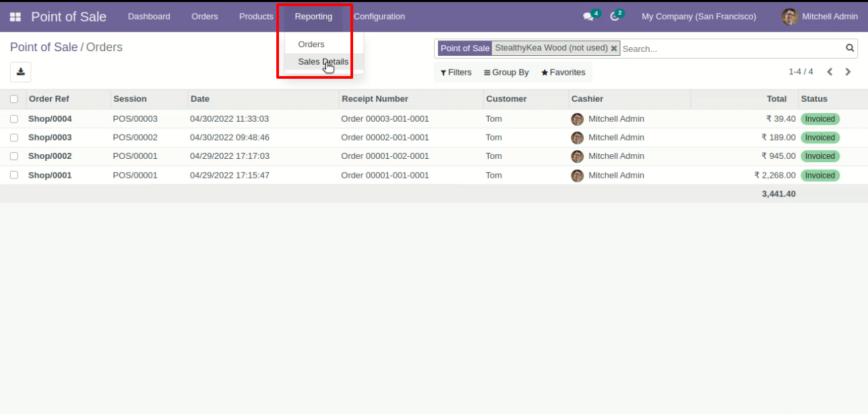Click receipt Order 00001-001-0001
868x414 pixels.
(x=385, y=176)
